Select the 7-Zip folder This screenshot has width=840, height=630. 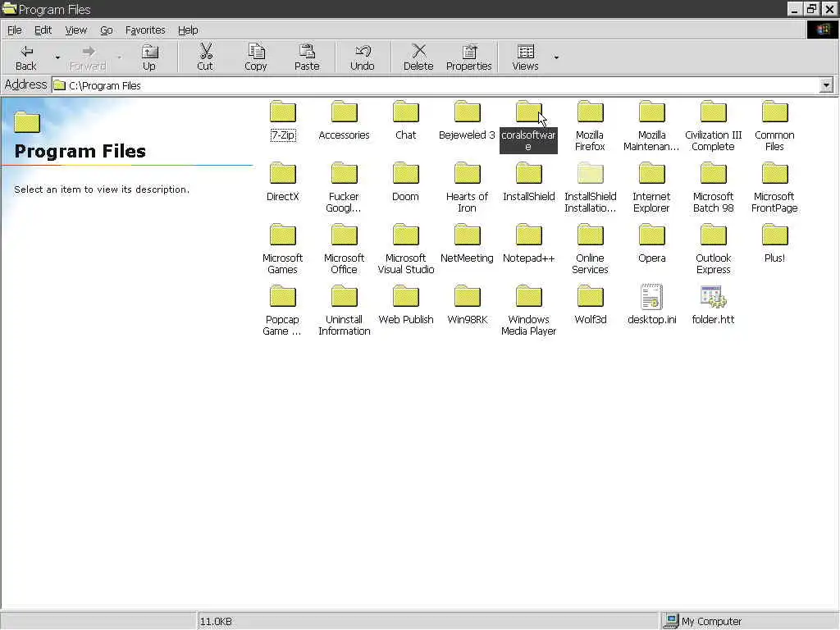pos(283,121)
